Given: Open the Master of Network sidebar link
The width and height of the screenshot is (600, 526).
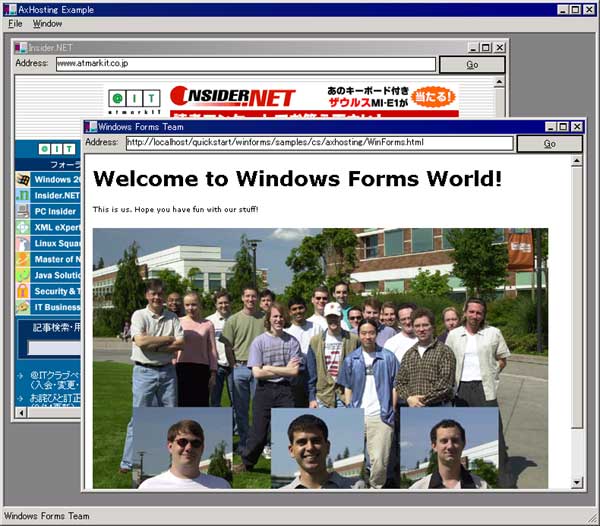Looking at the screenshot, I should 57,259.
